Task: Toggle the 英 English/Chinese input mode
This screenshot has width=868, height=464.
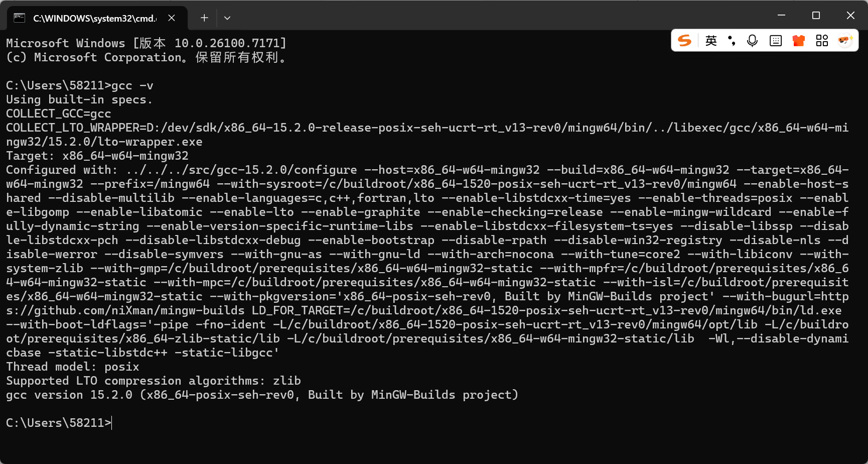Action: point(711,41)
